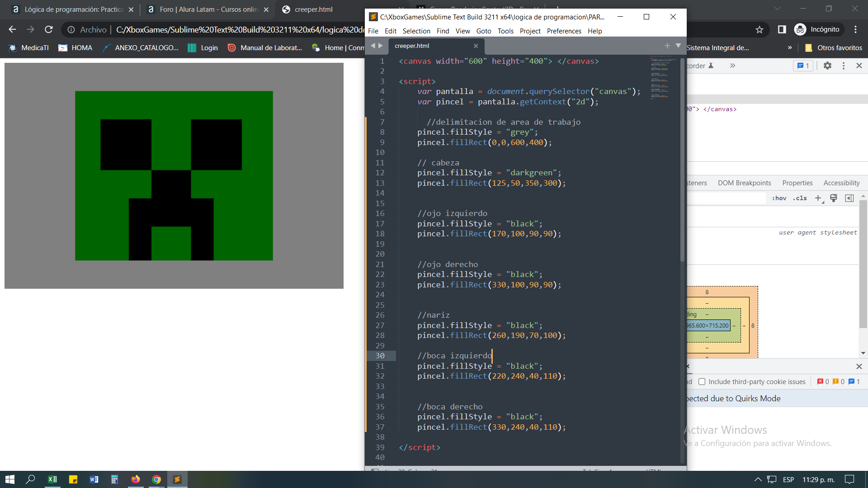
Task: Open DevTools customize three-dot menu
Action: pyautogui.click(x=844, y=66)
